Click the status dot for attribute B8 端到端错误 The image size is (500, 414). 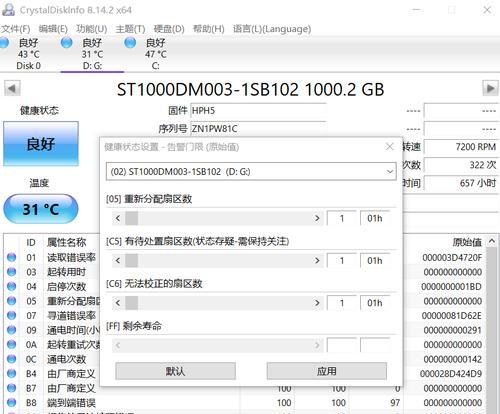click(11, 402)
